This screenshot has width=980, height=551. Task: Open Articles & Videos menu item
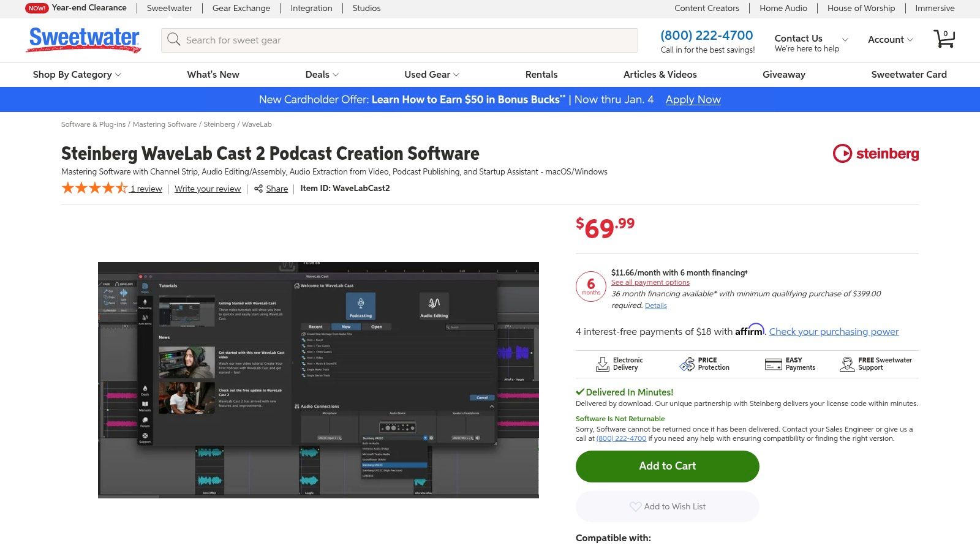[660, 75]
